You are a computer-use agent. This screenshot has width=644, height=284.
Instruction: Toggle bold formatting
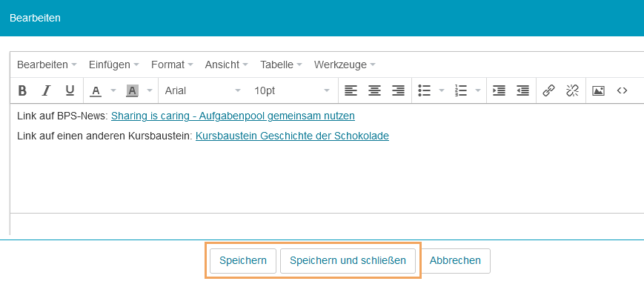23,90
